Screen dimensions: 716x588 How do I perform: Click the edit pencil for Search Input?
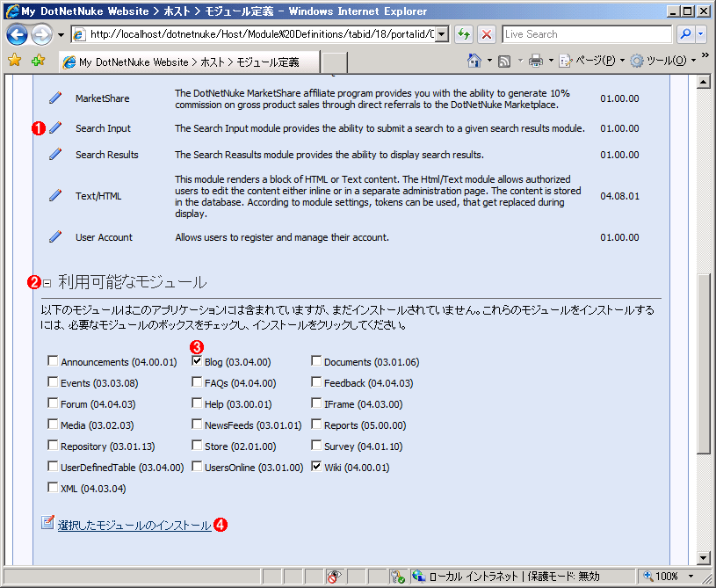(55, 128)
